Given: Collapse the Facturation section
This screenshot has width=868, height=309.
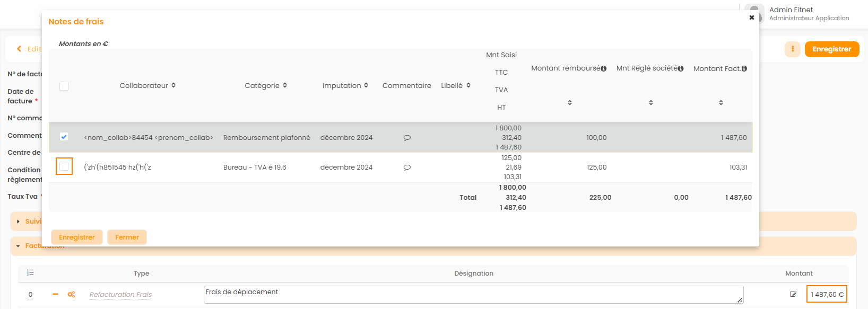Looking at the screenshot, I should click(x=18, y=246).
